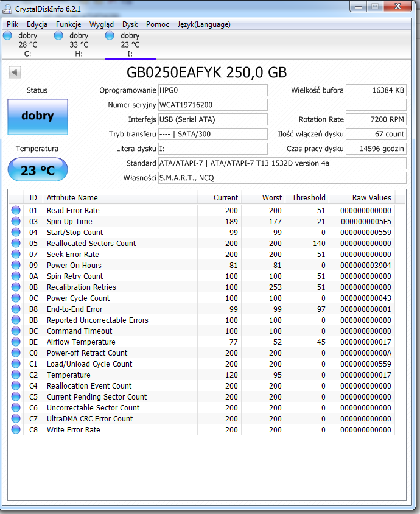Click the Litera dysku field
This screenshot has width=420, height=514.
[x=213, y=149]
